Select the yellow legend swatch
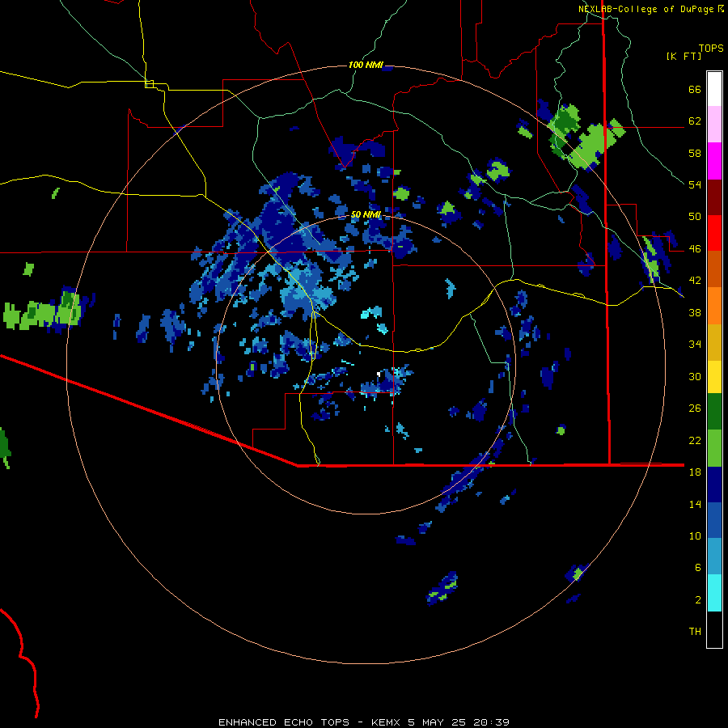 coord(714,377)
